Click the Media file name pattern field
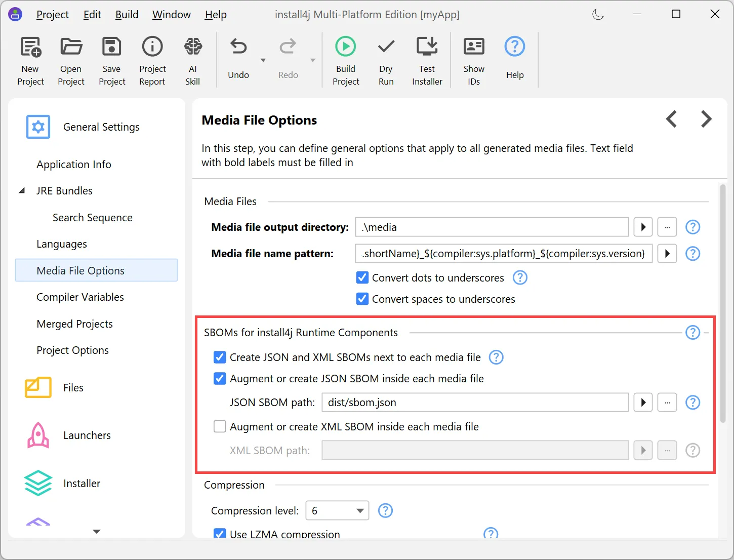Viewport: 734px width, 560px height. point(504,254)
